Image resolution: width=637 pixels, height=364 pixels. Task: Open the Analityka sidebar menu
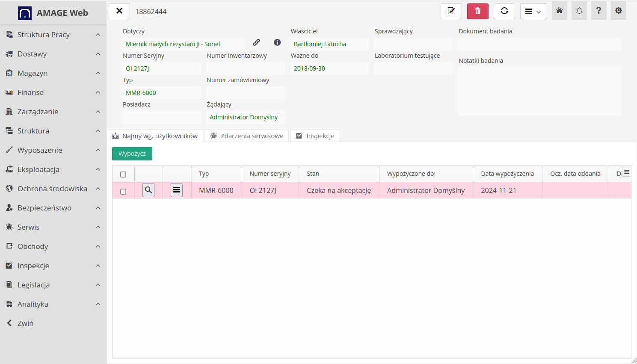53,304
